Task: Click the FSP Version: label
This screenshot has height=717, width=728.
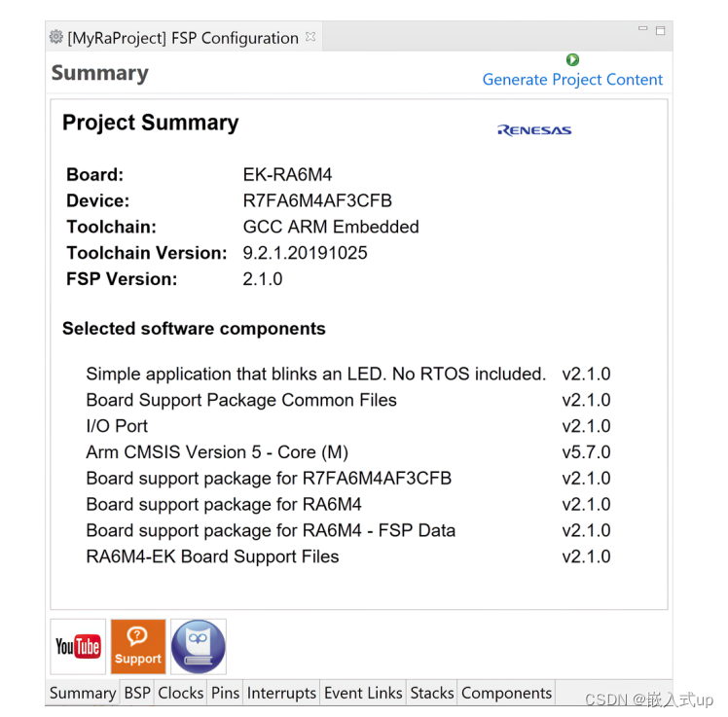Action: point(122,279)
